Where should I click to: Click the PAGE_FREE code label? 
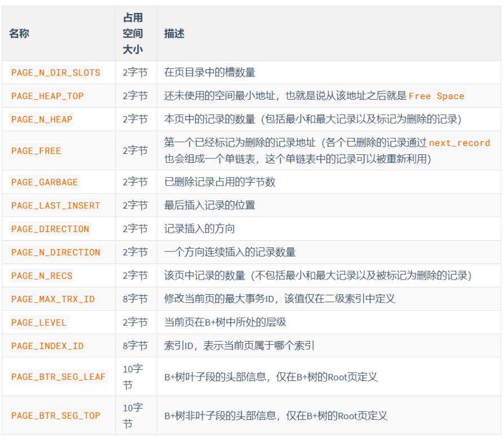(x=36, y=151)
